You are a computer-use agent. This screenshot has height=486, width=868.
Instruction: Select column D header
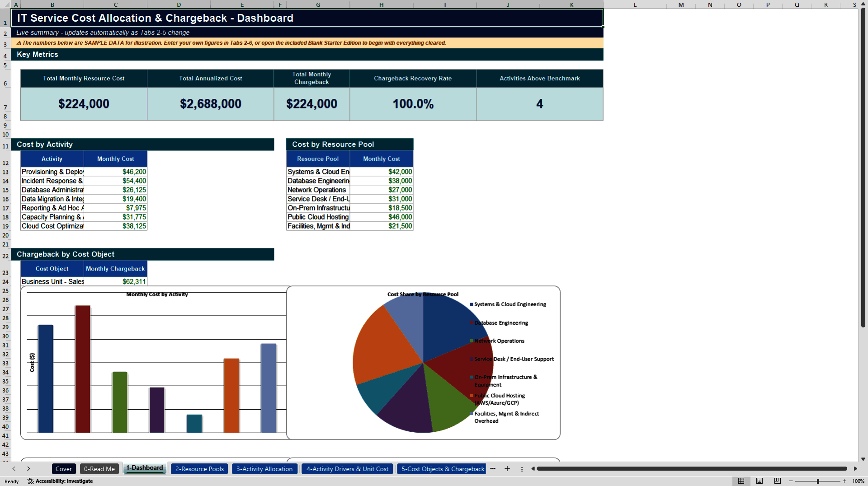(179, 5)
